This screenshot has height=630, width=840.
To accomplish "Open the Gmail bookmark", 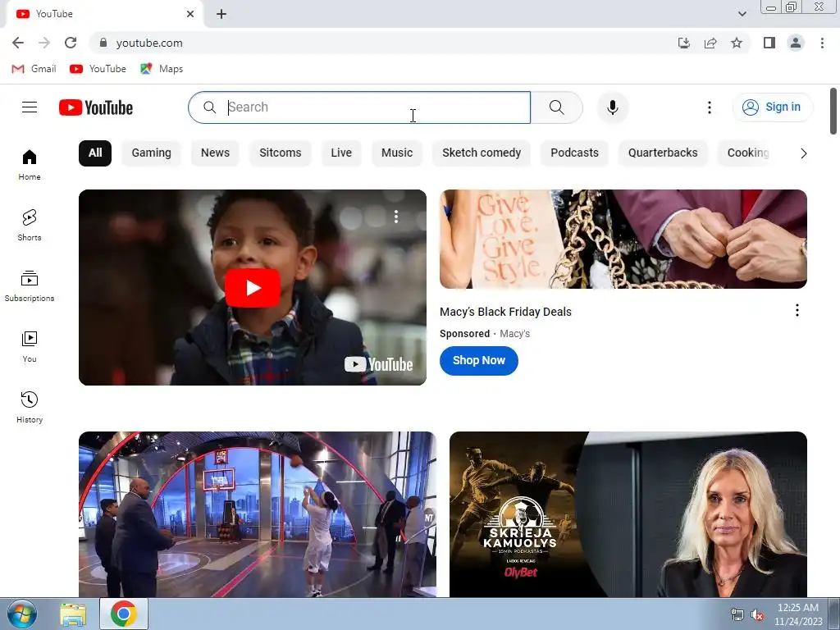I will (x=34, y=69).
